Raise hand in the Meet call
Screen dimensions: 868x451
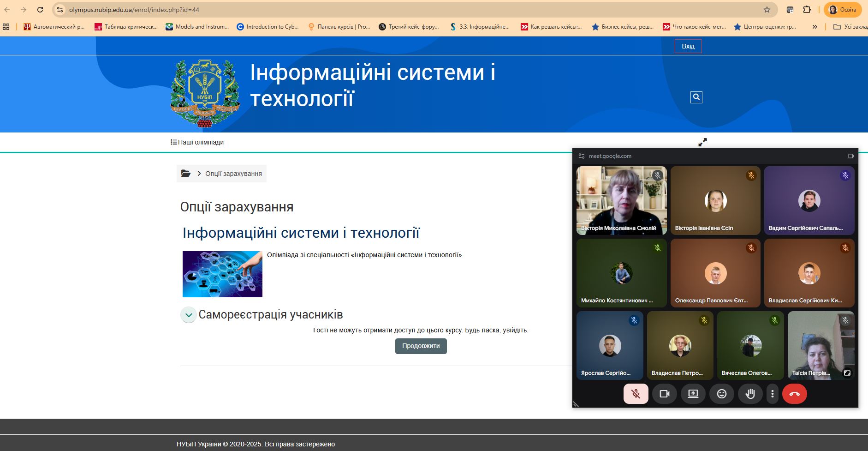750,394
